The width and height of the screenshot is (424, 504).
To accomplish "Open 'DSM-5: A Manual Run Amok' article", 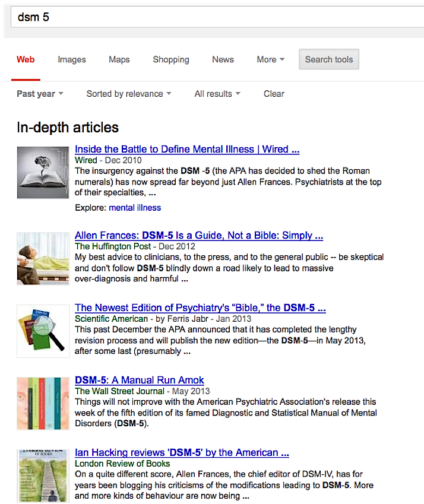I will coord(139,380).
